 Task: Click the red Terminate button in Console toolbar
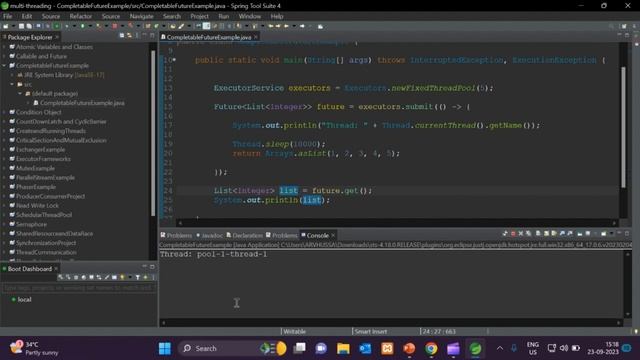[x=513, y=233]
